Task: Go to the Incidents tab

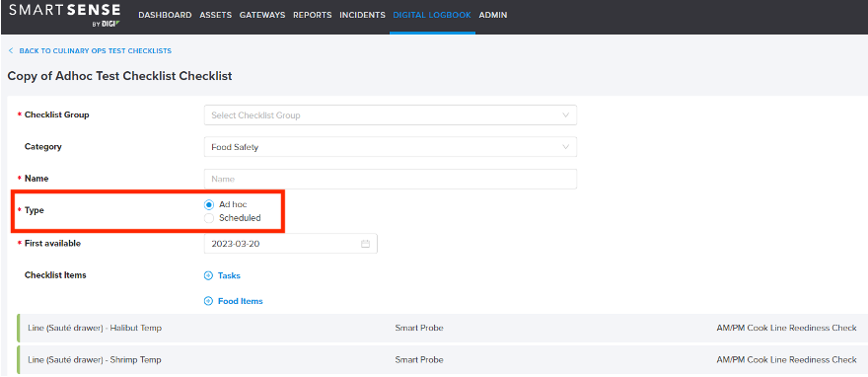Action: (x=363, y=16)
